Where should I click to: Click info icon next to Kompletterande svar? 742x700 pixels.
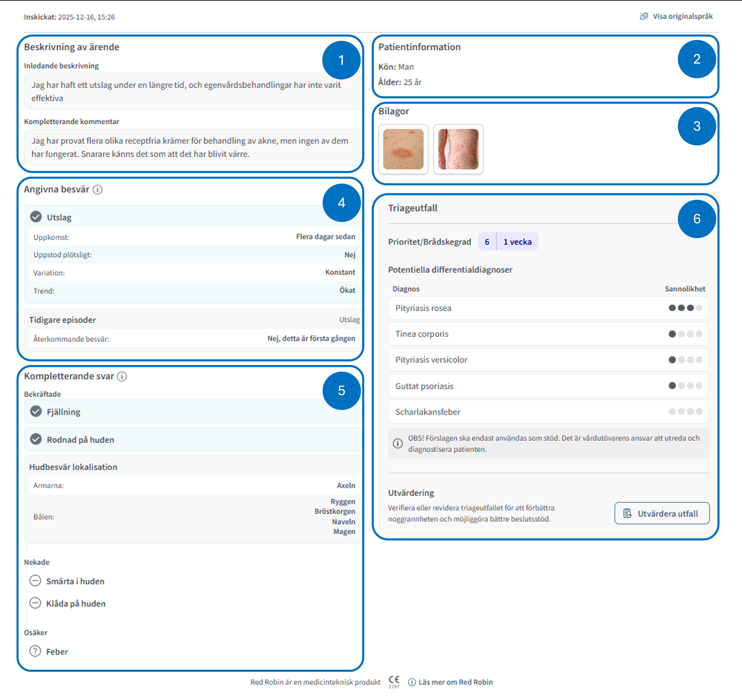(122, 376)
